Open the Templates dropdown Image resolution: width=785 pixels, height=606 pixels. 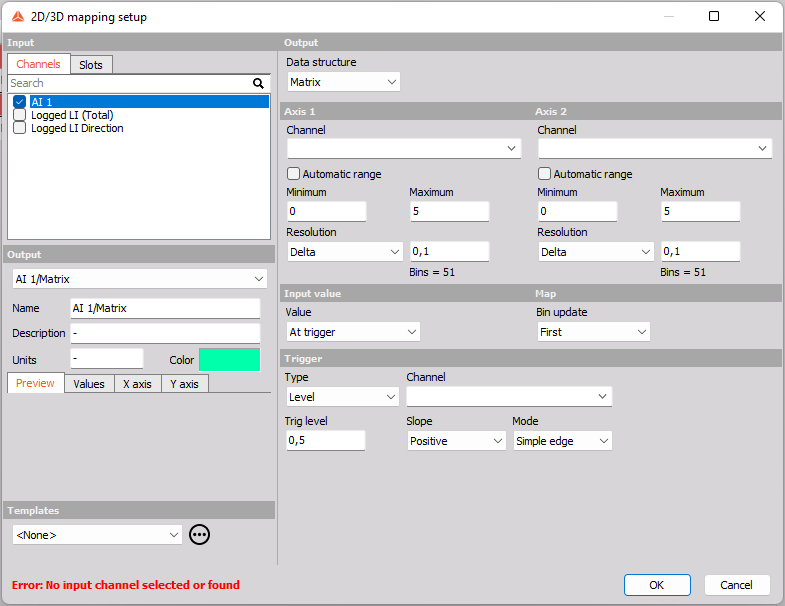point(98,535)
